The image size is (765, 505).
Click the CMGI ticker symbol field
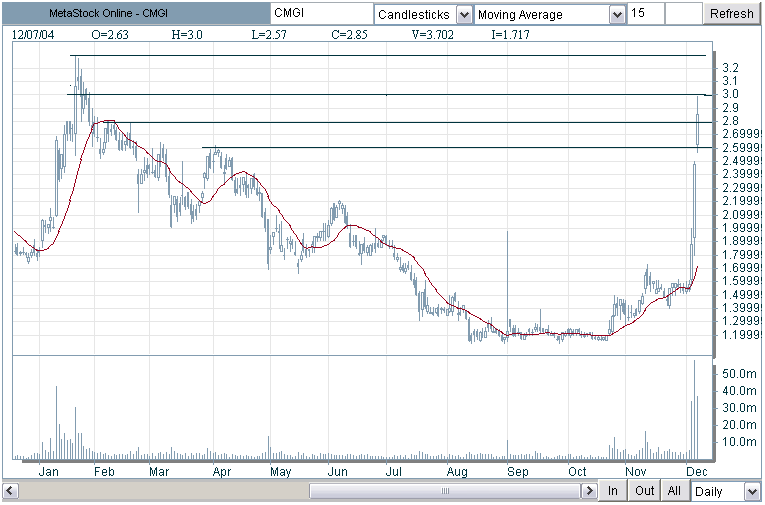tap(322, 14)
